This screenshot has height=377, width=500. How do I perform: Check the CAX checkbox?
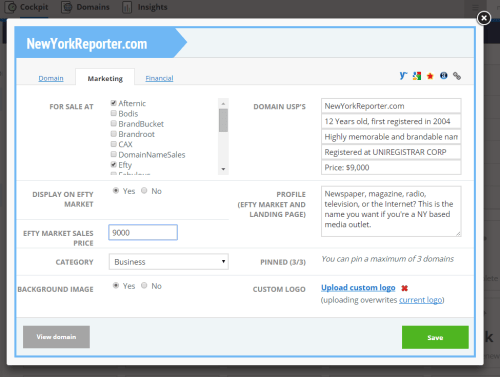(114, 144)
